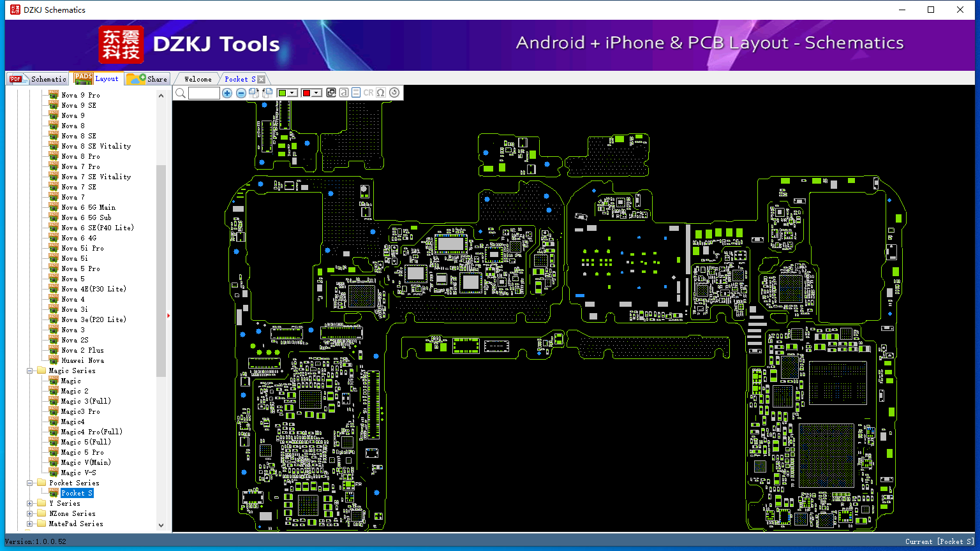
Task: Click the search text field in toolbar
Action: tap(204, 93)
